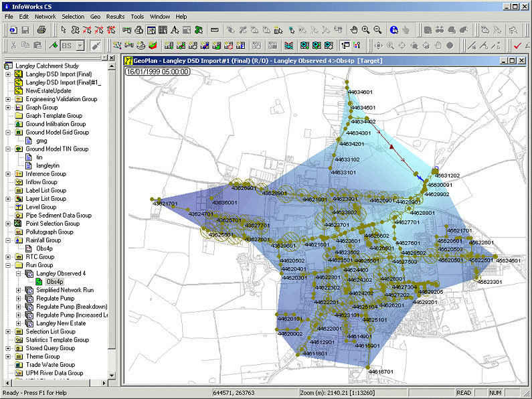Expand the Engineering Validation Group node
This screenshot has height=399, width=532.
8,99
